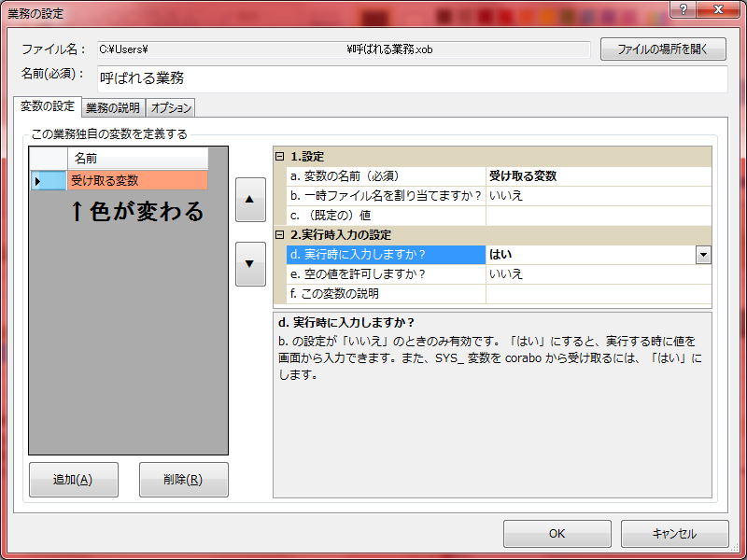Select 受け取る変数 in the variable list
Image resolution: width=747 pixels, height=560 pixels.
click(x=137, y=181)
